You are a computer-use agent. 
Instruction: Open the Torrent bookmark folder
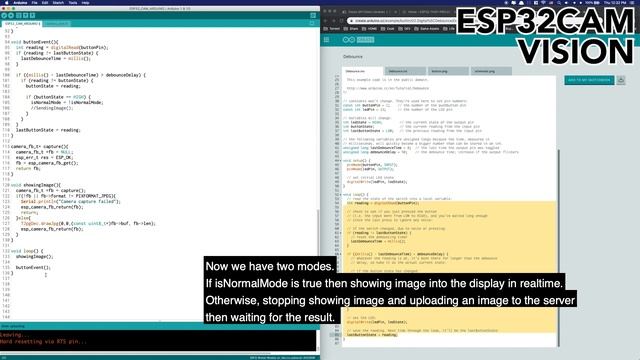point(331,29)
